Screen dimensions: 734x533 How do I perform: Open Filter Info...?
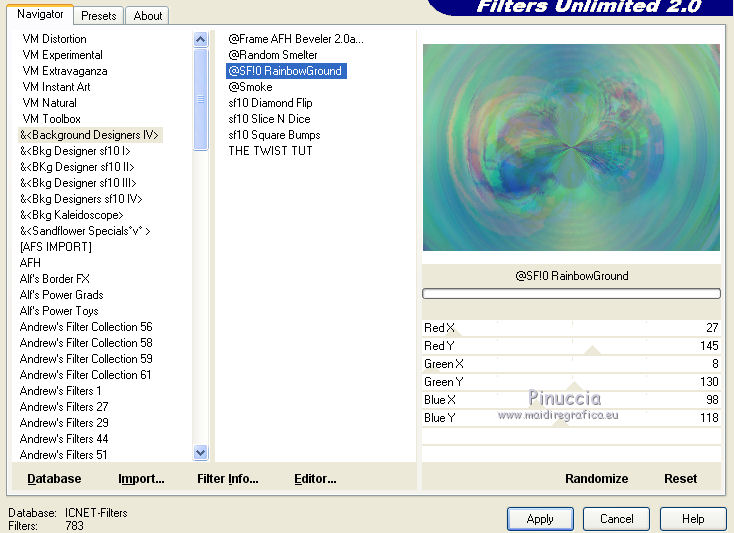pos(228,479)
